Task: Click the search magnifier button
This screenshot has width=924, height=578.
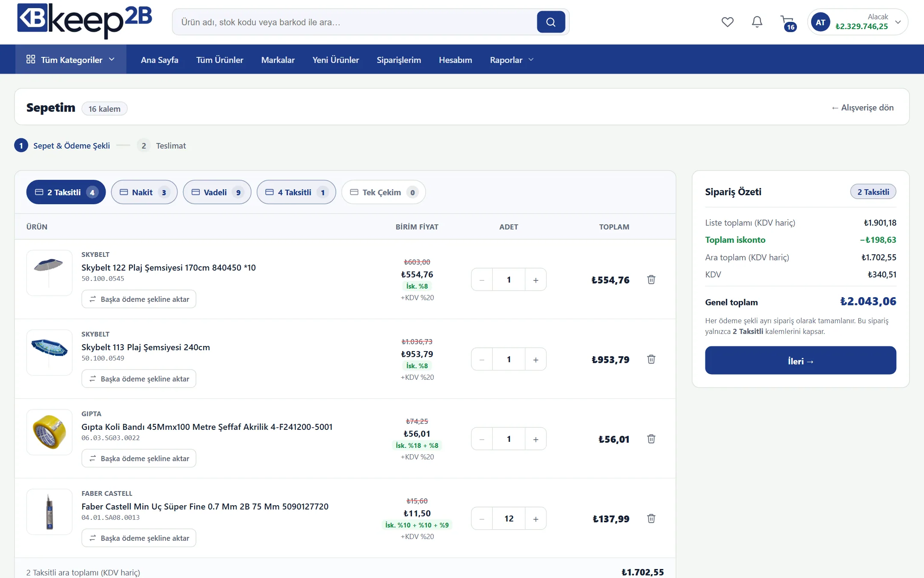Action: coord(551,22)
